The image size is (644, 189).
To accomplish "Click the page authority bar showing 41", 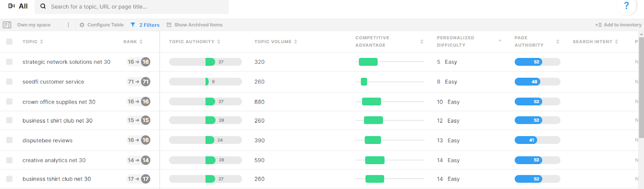I will [x=537, y=140].
